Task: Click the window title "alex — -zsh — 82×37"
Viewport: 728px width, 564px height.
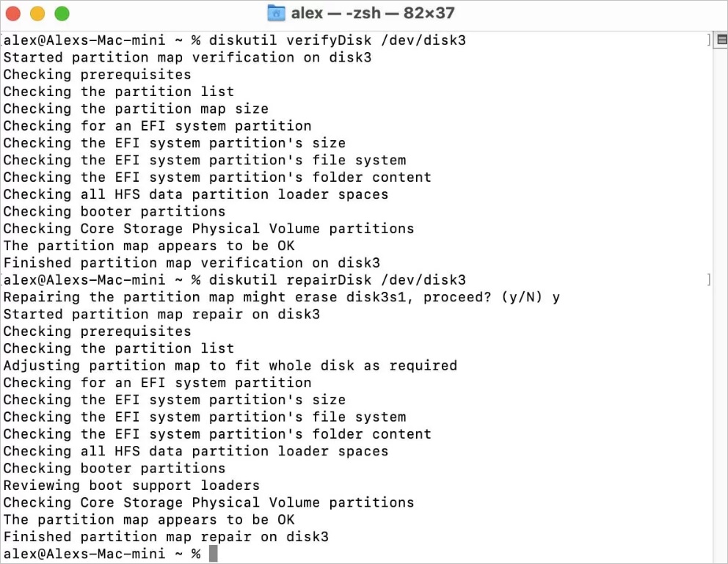Action: pyautogui.click(x=373, y=13)
